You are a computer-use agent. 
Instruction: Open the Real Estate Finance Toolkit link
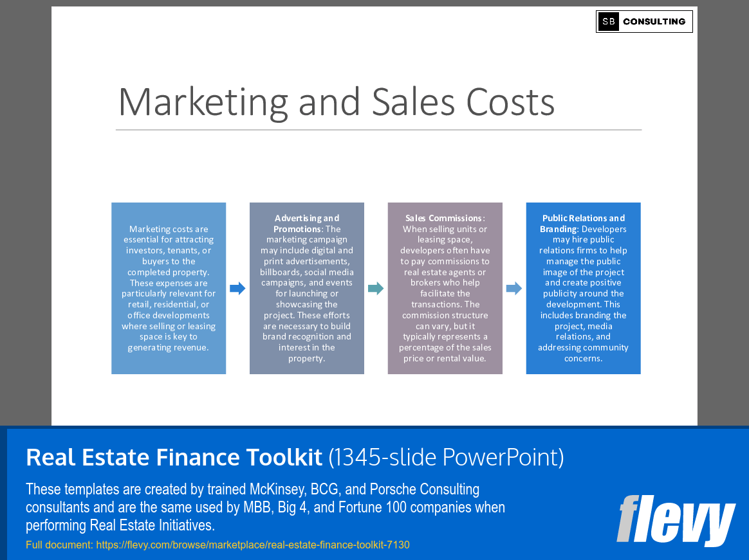pyautogui.click(x=172, y=457)
